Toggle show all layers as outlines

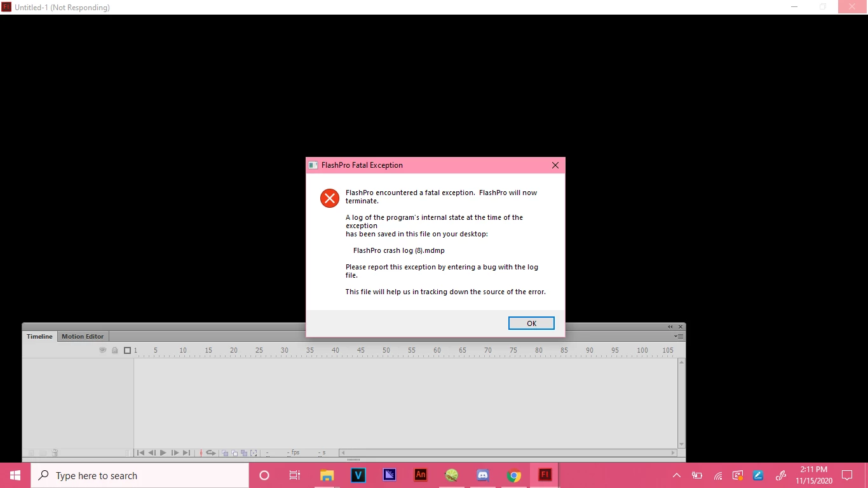pos(127,350)
